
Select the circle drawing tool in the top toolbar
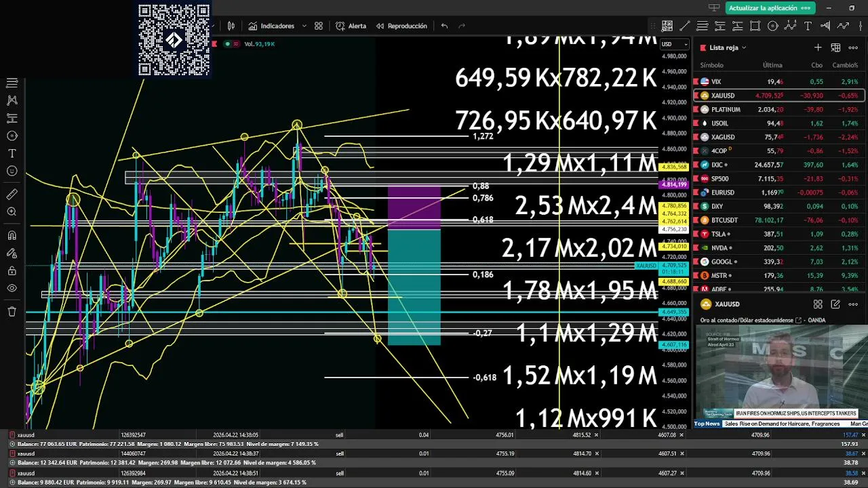coord(773,26)
